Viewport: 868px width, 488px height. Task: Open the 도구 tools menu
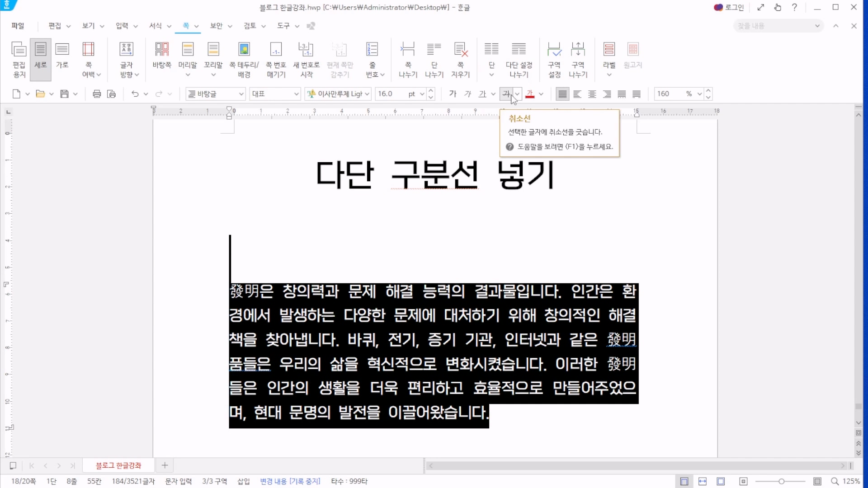pyautogui.click(x=283, y=26)
